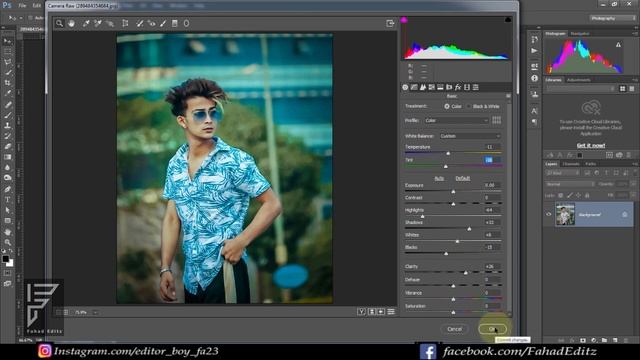Image resolution: width=640 pixels, height=360 pixels.
Task: Select the Black & White treatment option
Action: 484,107
